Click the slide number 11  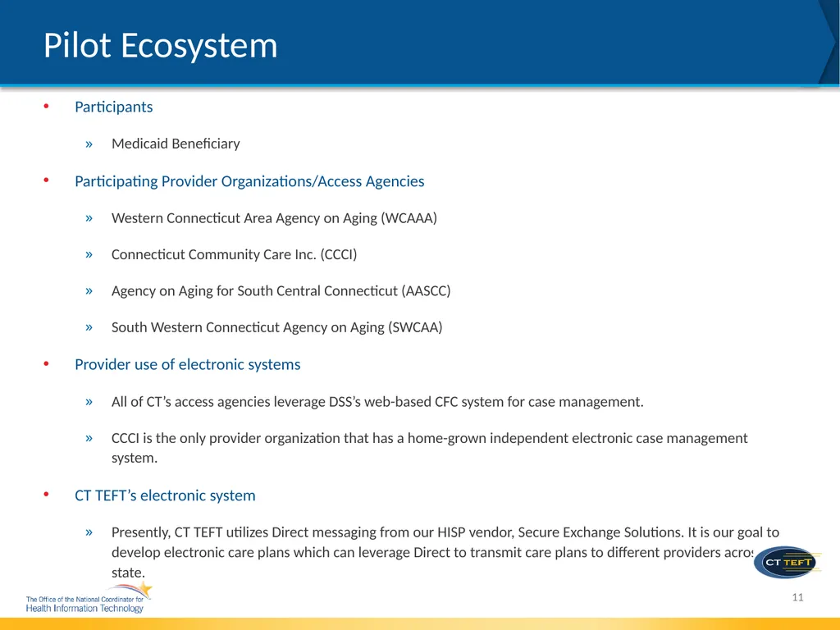[797, 597]
